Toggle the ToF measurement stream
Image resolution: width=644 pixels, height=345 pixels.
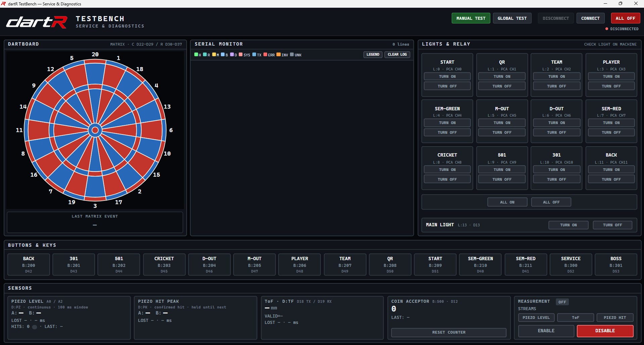tap(576, 318)
